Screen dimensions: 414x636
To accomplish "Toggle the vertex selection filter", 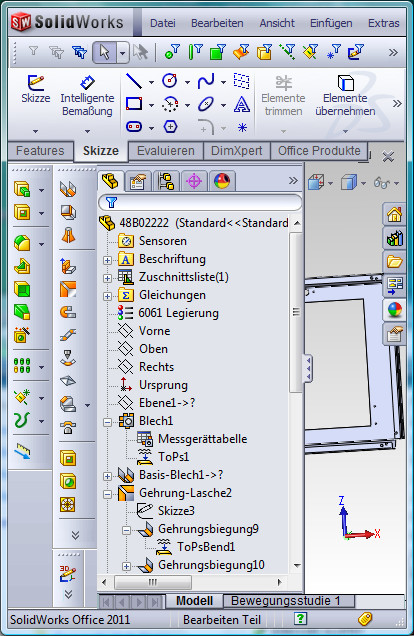I will pyautogui.click(x=172, y=52).
